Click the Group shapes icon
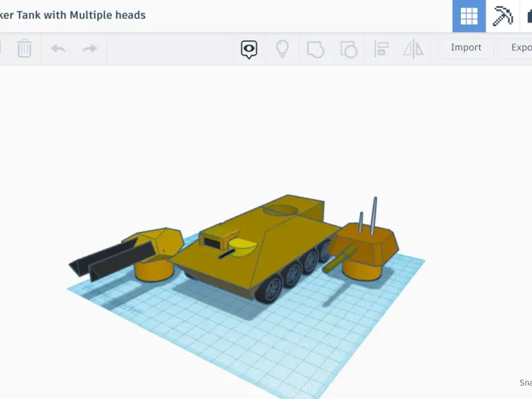This screenshot has height=399, width=532. [315, 49]
